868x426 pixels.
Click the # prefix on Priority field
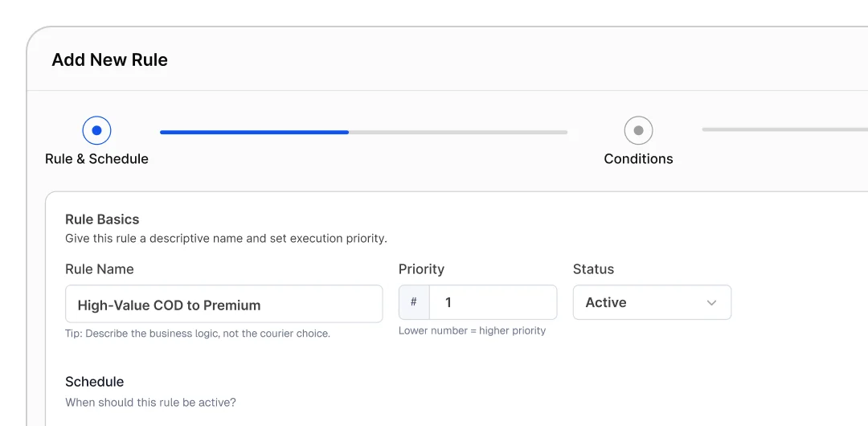[414, 302]
